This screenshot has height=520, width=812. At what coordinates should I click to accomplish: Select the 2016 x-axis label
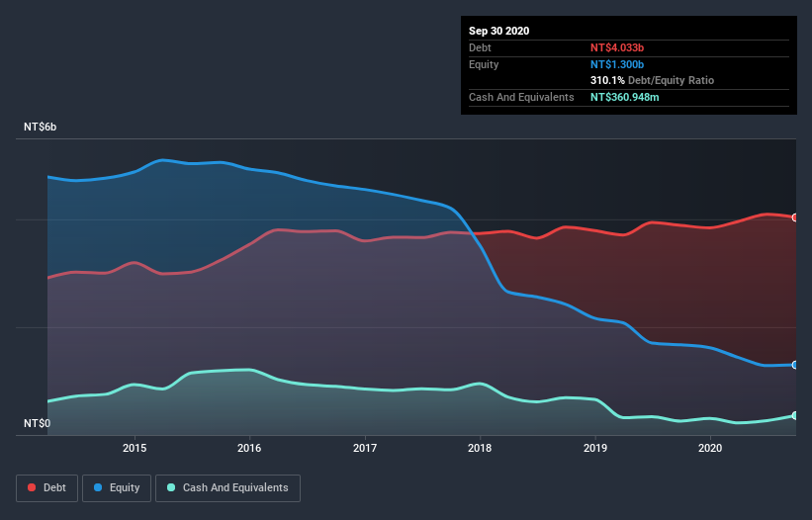pyautogui.click(x=249, y=448)
